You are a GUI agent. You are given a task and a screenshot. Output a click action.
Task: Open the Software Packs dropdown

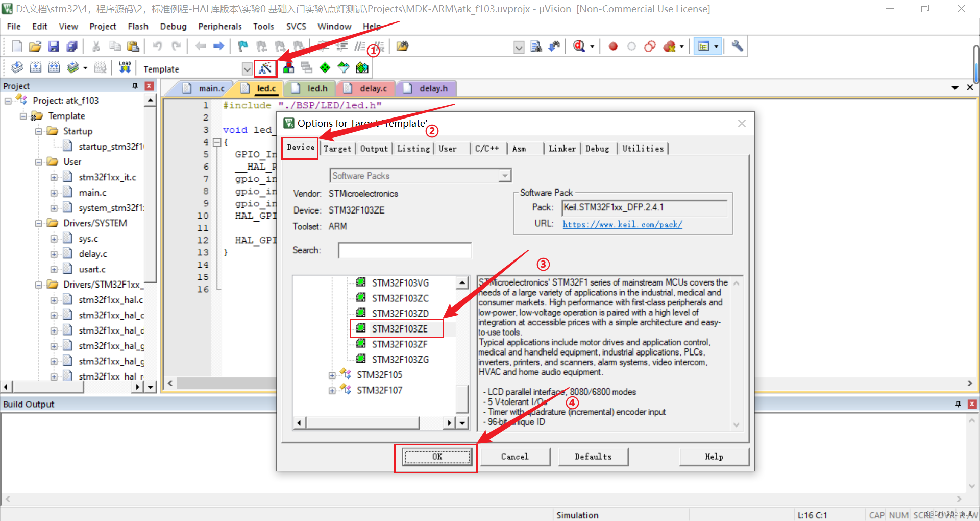pos(505,176)
